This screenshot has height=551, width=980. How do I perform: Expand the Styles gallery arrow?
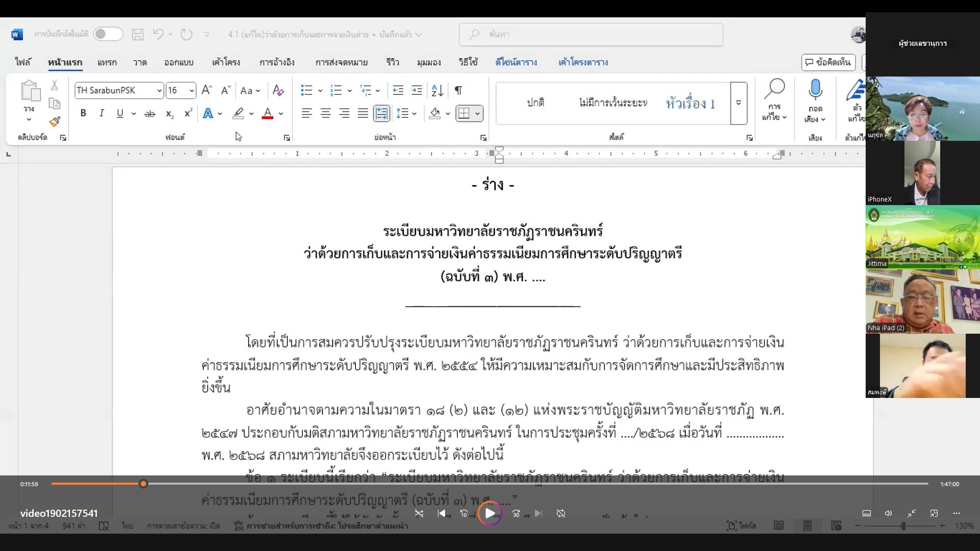coord(739,103)
